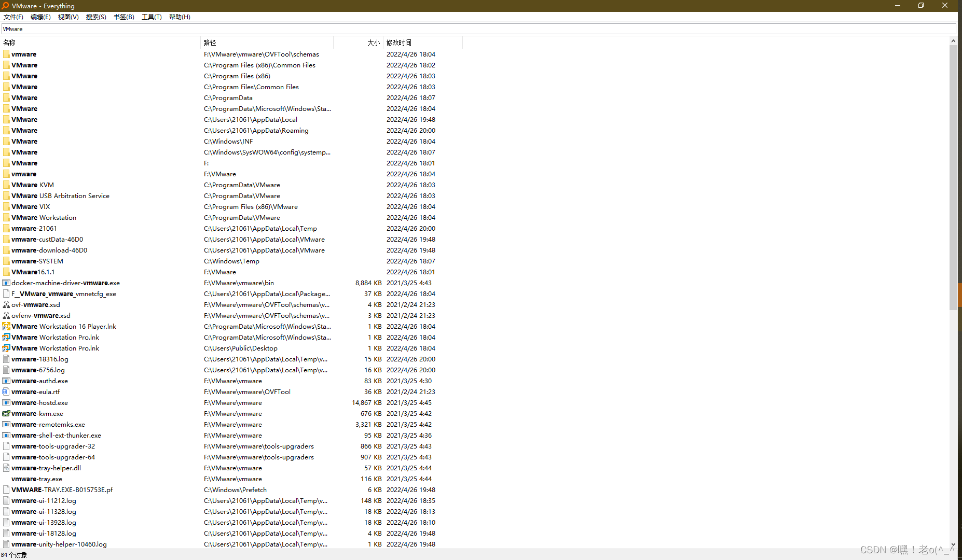Click the VMware folder located in F:
This screenshot has height=560, width=962.
(x=24, y=163)
